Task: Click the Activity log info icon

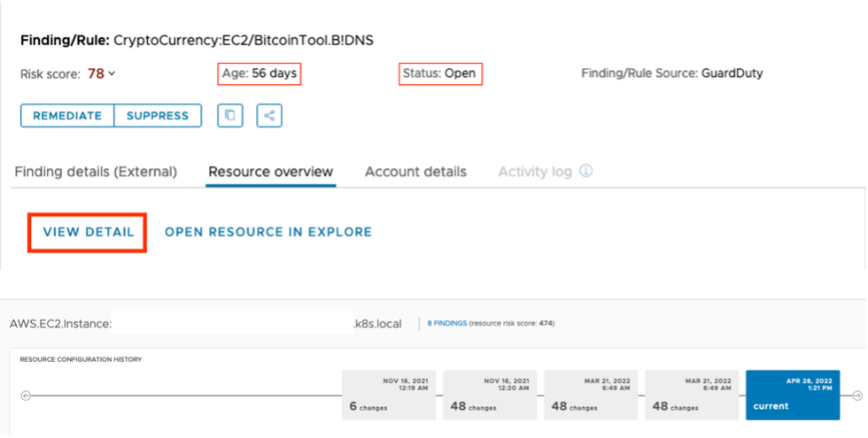Action: (x=585, y=171)
